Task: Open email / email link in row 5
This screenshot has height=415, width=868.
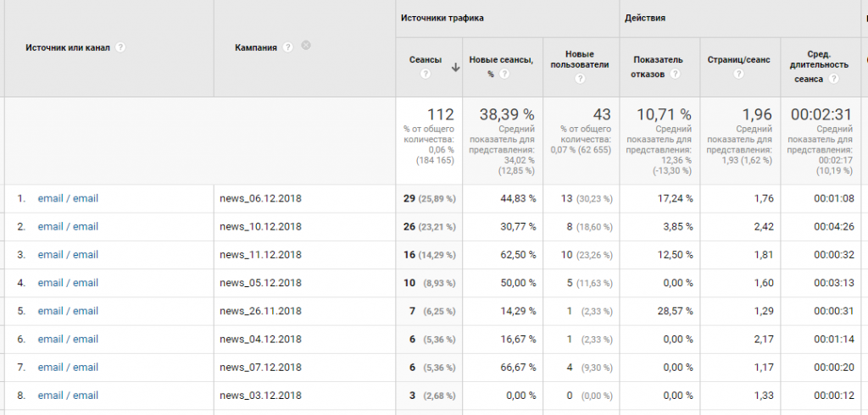Action: tap(68, 311)
